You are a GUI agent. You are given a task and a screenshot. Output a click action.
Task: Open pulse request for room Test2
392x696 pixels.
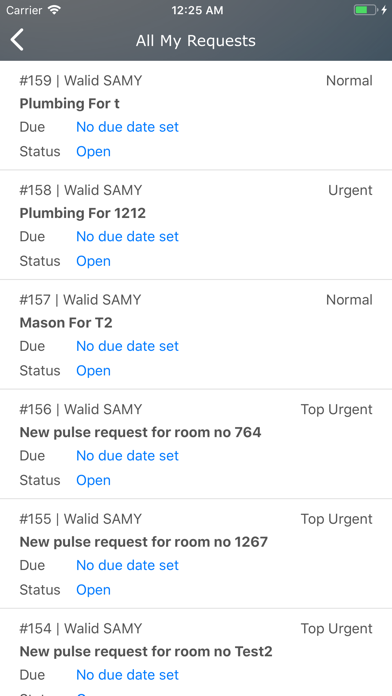pyautogui.click(x=196, y=652)
